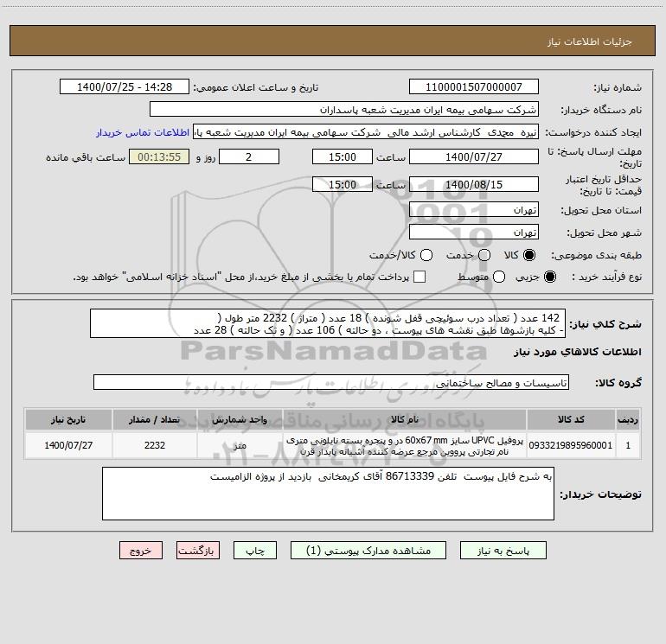Click the شهر محل تحویل field

[x=474, y=233]
